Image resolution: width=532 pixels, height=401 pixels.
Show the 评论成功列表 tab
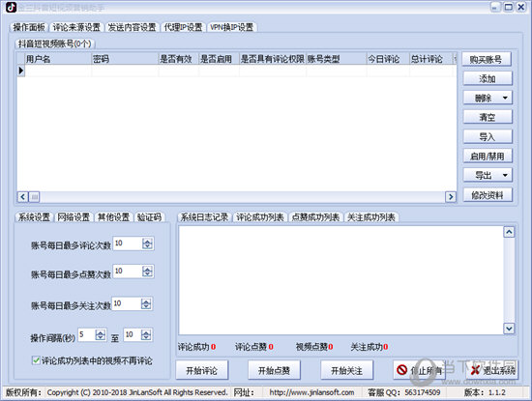(260, 217)
